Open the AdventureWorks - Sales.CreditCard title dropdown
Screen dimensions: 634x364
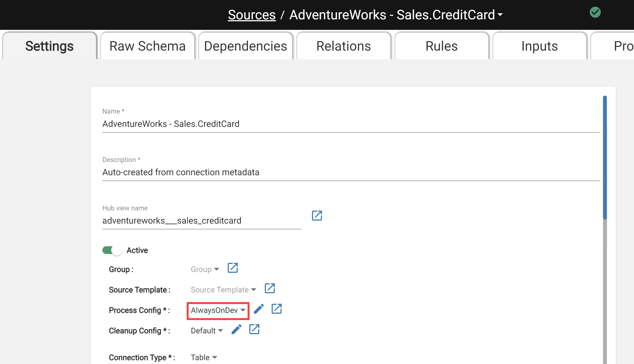[x=396, y=15]
